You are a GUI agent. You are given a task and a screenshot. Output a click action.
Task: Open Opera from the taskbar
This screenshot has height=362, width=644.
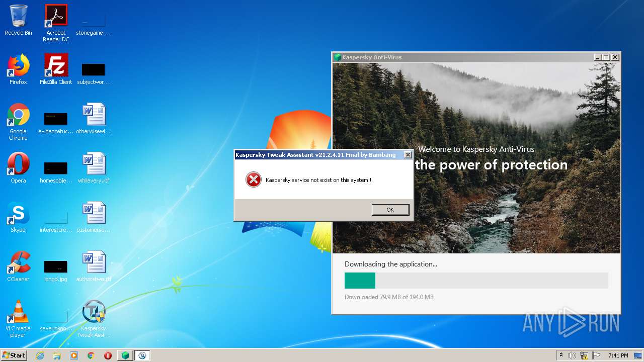tap(108, 355)
